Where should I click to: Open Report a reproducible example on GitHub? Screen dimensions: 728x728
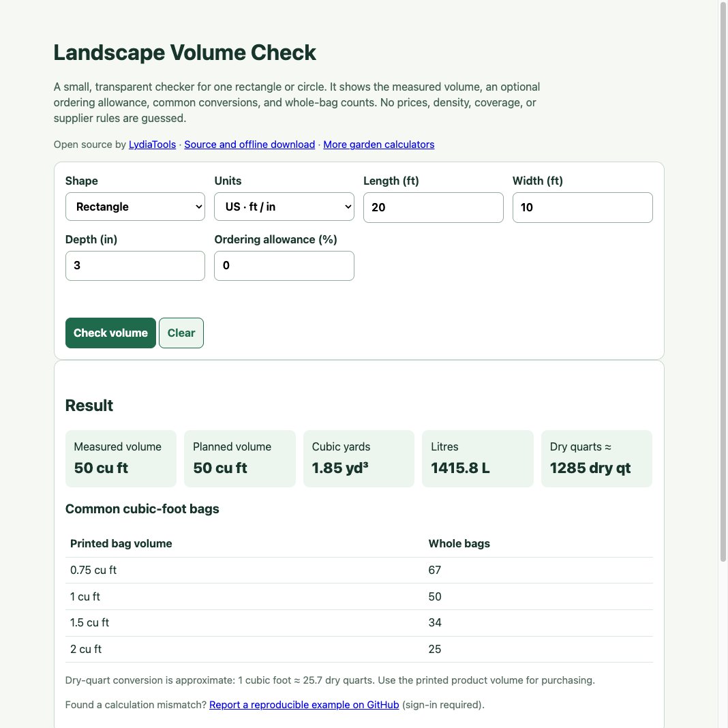click(x=304, y=705)
